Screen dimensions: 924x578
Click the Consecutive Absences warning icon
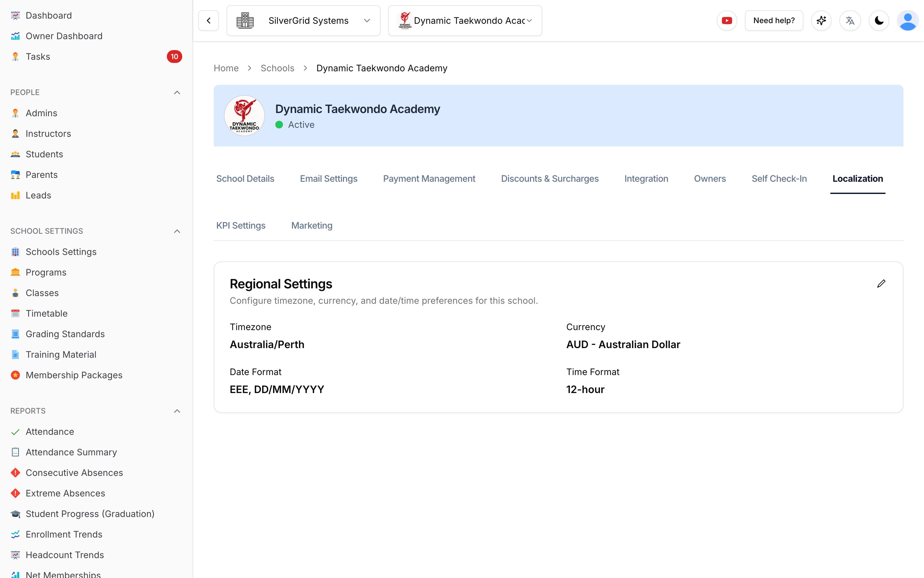coord(15,473)
